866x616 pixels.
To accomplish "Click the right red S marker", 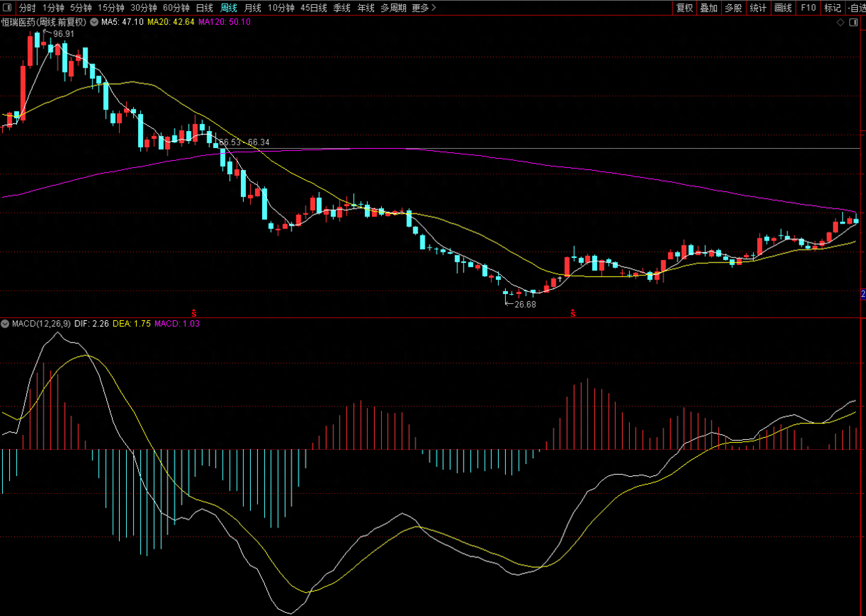I will point(573,313).
